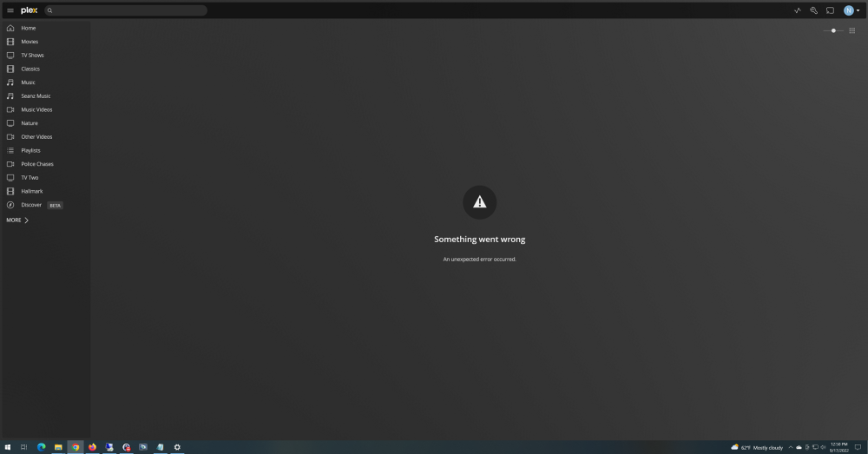Click the Plex search field
This screenshot has width=868, height=454.
126,10
